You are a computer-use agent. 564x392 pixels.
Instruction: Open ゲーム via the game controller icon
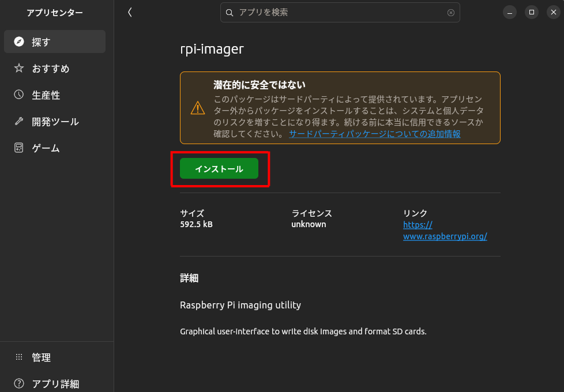click(19, 148)
